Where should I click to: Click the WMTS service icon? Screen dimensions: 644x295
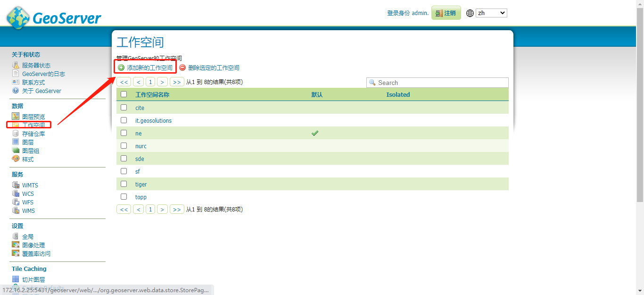tap(16, 185)
